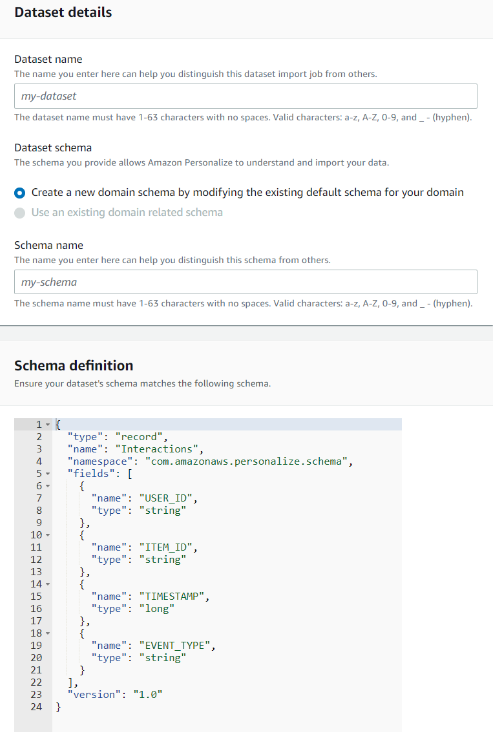This screenshot has width=493, height=732.
Task: Click line number 2 in editor gutter
Action: (39, 437)
